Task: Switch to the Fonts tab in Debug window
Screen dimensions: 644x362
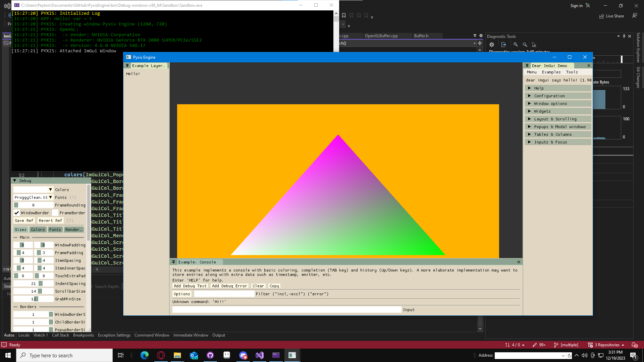Action: point(55,230)
